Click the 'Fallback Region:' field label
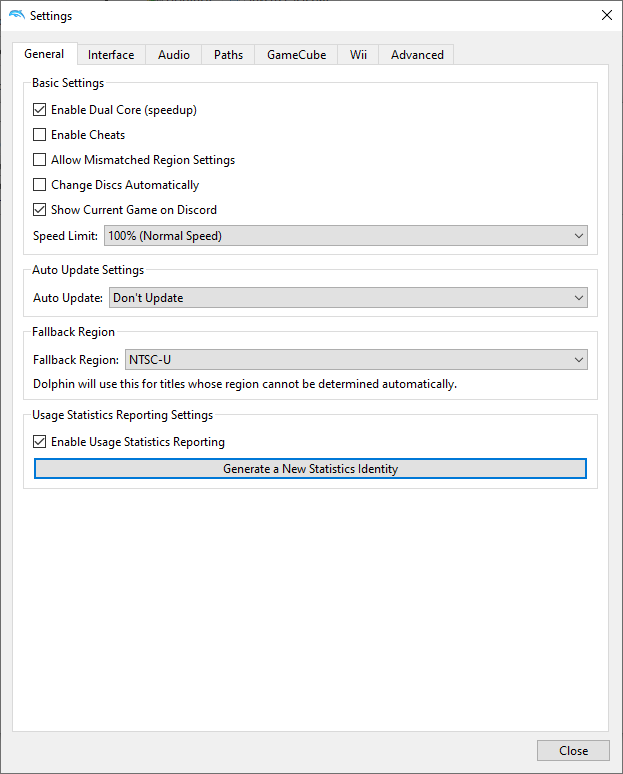 [76, 360]
